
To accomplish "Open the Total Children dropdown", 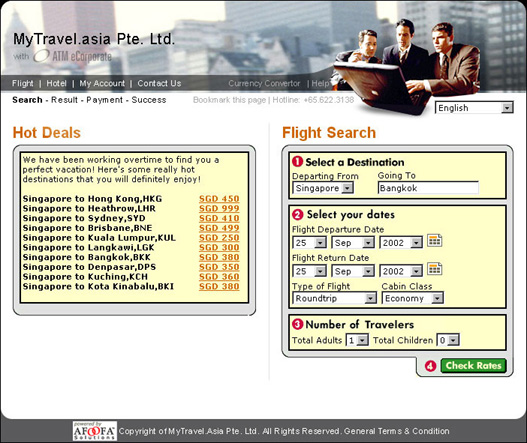I will 448,340.
